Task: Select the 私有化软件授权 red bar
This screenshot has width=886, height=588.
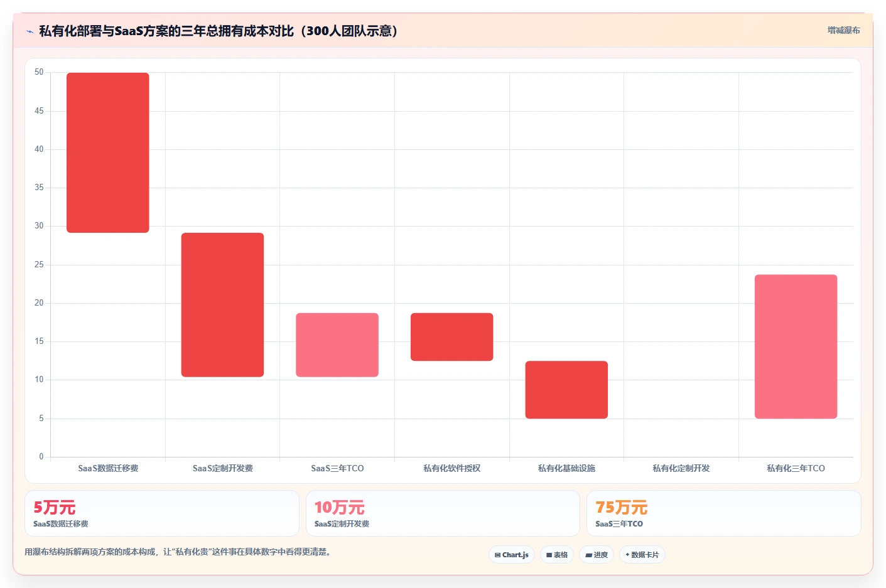Action: coord(451,337)
